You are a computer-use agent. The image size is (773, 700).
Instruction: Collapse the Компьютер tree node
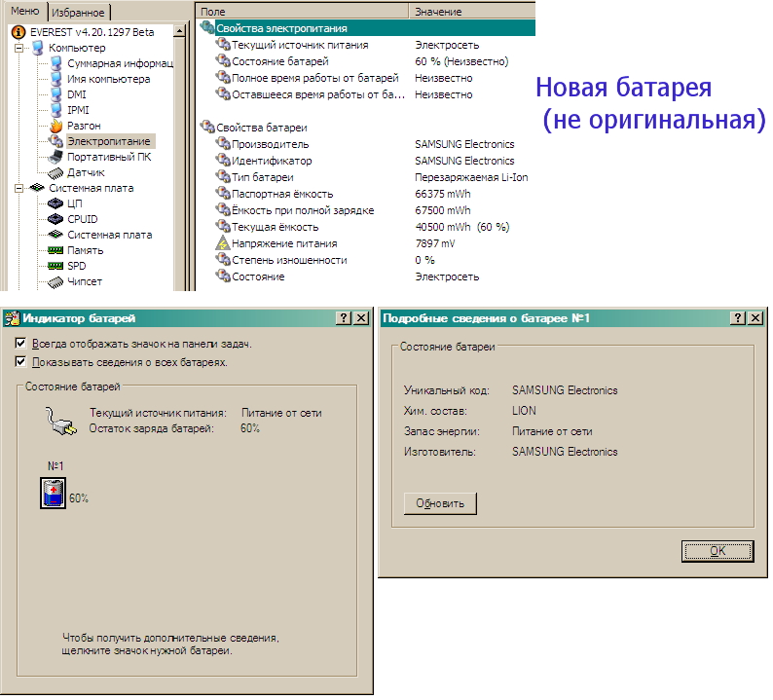(18, 48)
